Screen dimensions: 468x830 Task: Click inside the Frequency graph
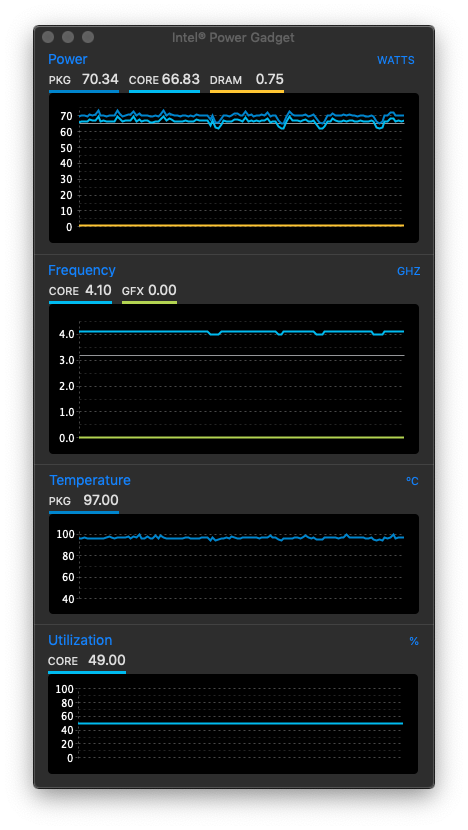(233, 379)
